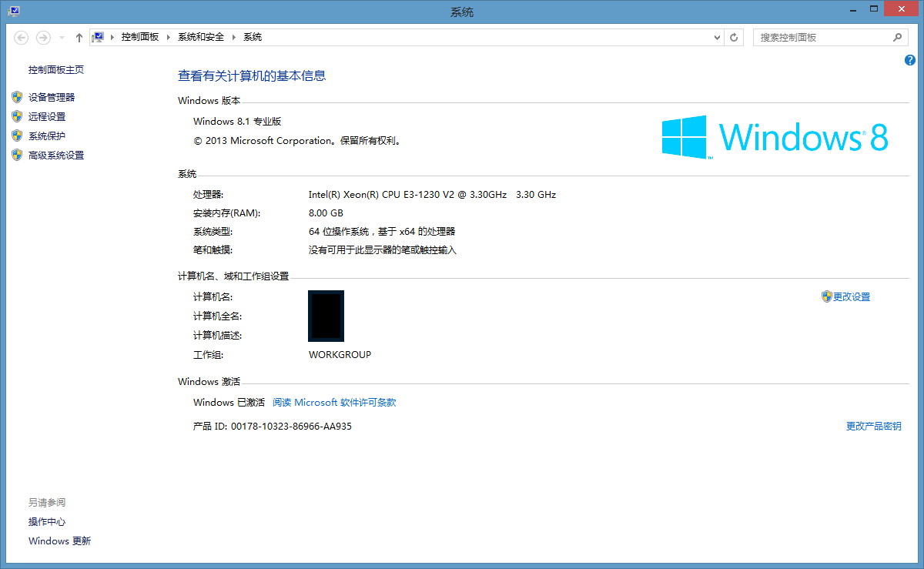Viewport: 924px width, 569px height.
Task: Click shield icon beside 高级系统设置
Action: (x=18, y=155)
